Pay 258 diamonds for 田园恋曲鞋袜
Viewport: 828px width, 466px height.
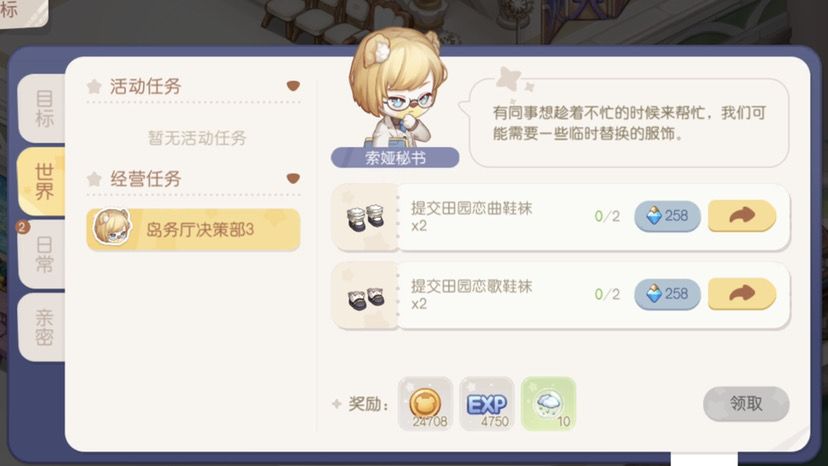(x=667, y=216)
